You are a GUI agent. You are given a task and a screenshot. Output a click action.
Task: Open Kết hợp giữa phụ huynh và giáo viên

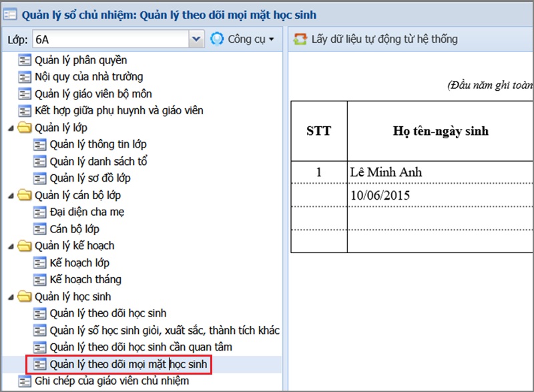pos(119,111)
